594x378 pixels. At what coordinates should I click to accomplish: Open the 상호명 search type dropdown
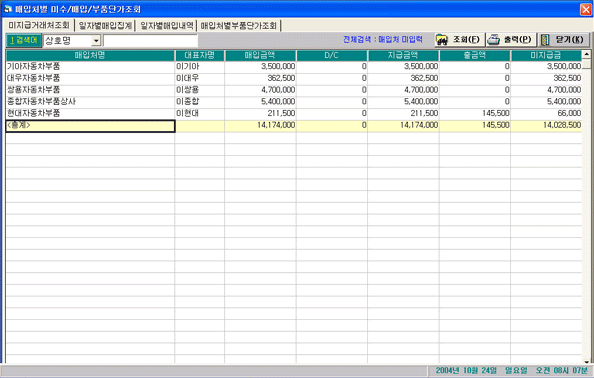[96, 41]
